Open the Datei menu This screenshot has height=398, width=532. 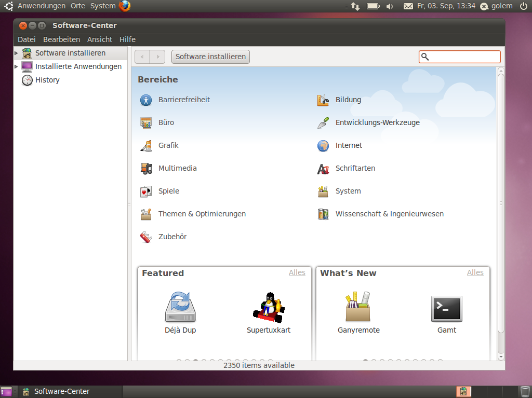coord(26,39)
